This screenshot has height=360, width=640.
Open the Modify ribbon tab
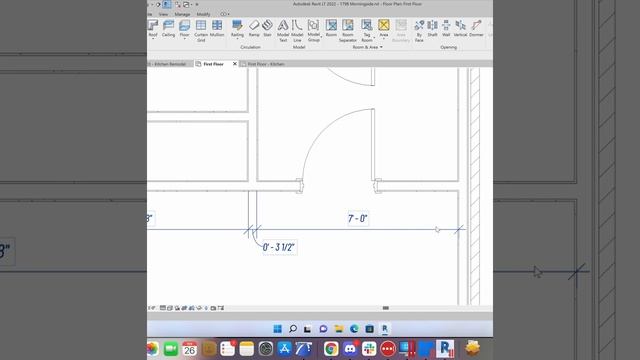tap(203, 14)
